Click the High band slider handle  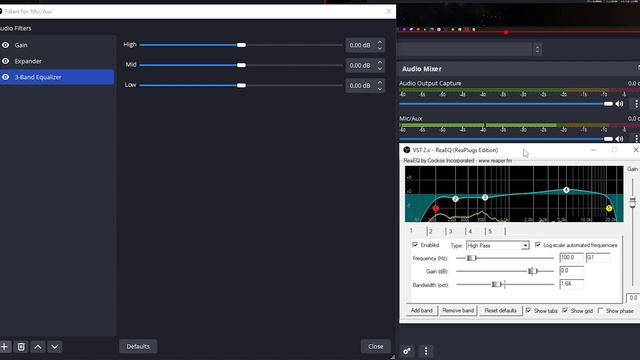[241, 45]
